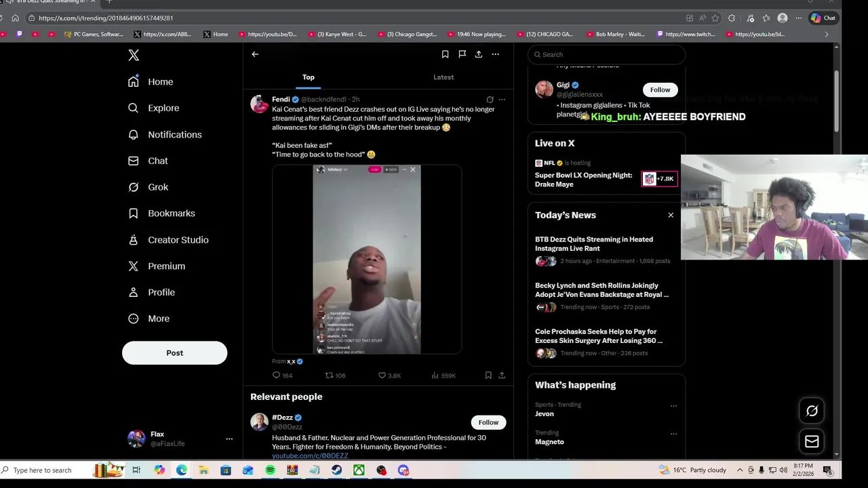Image resolution: width=868 pixels, height=488 pixels.
Task: Follow Gigi in the right panel
Action: pos(660,89)
